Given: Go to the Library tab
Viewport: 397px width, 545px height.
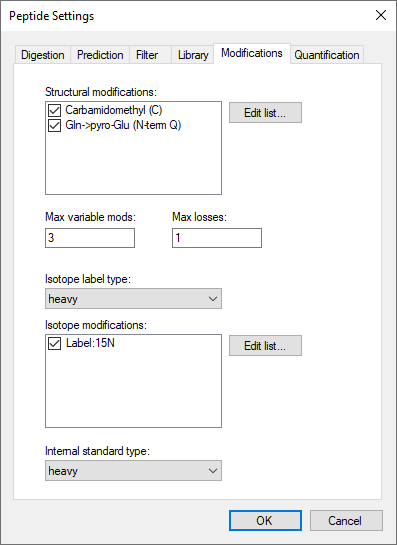Looking at the screenshot, I should click(x=193, y=55).
